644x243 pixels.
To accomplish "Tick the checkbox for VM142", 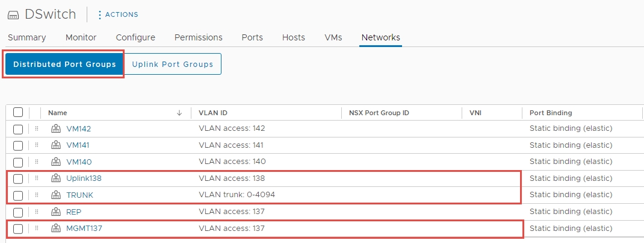I will pyautogui.click(x=18, y=129).
